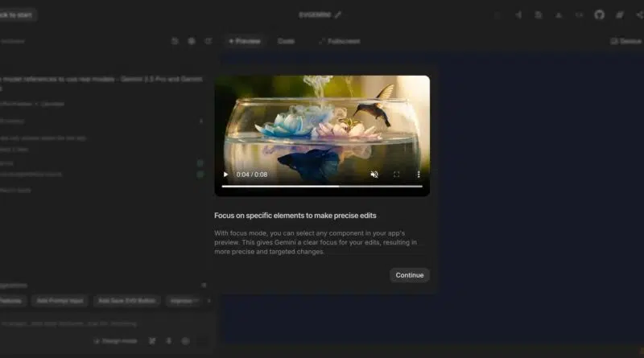644x358 pixels.
Task: Click the "Focus on specific elements to make precise edits" heading
Action: (295, 216)
